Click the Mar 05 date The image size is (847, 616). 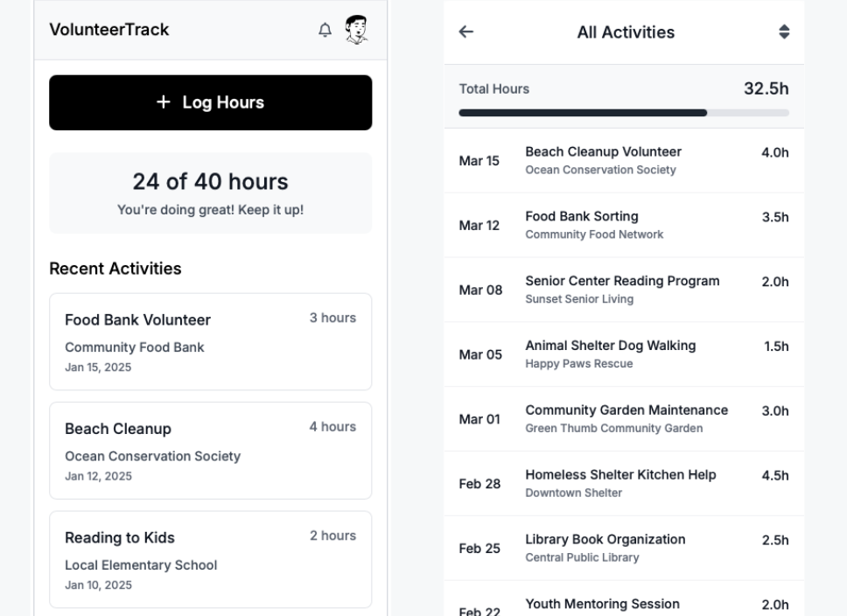point(480,354)
